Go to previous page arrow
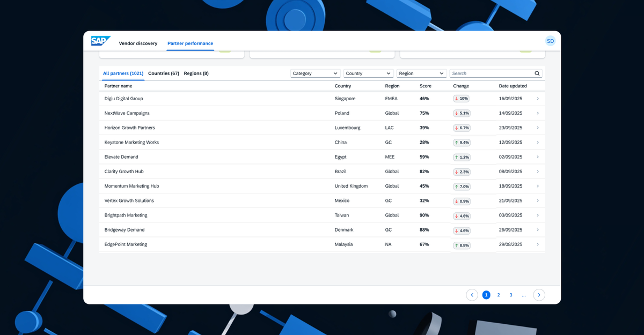The height and width of the screenshot is (335, 644). pos(472,295)
